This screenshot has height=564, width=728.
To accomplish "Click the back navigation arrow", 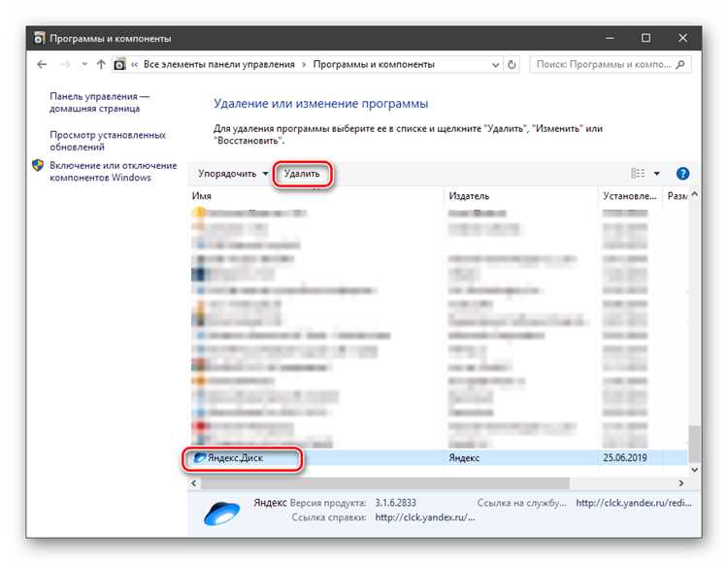I will [42, 64].
